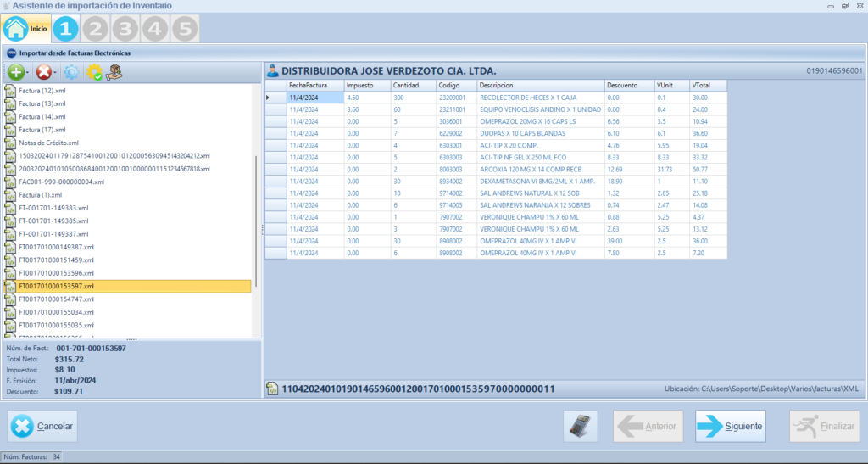Click SAL ANDREWS NATURAL X 12 SOB cell
The image size is (868, 464).
[540, 193]
